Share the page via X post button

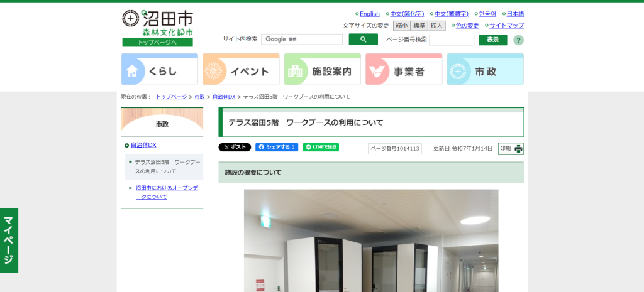(x=235, y=148)
